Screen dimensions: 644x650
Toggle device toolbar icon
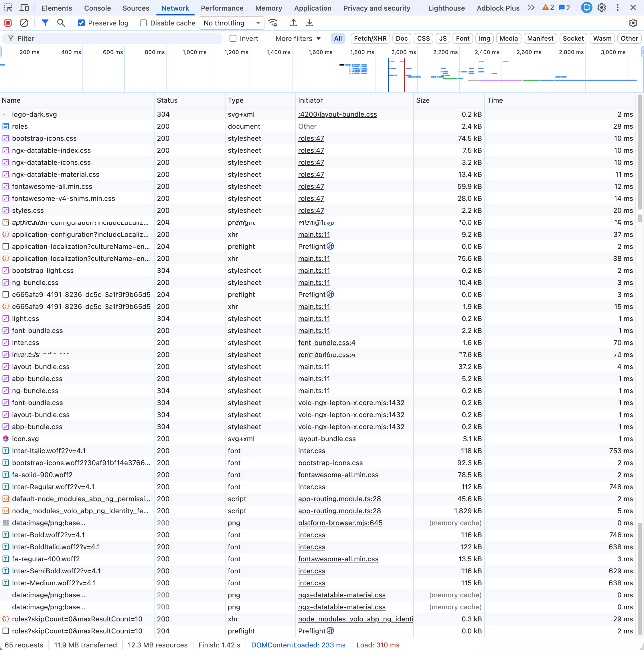click(24, 8)
